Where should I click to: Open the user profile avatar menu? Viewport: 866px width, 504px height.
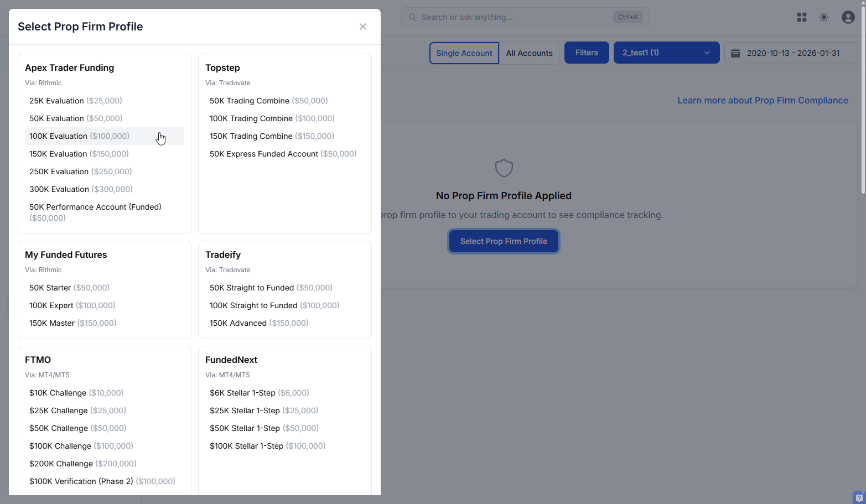(848, 17)
